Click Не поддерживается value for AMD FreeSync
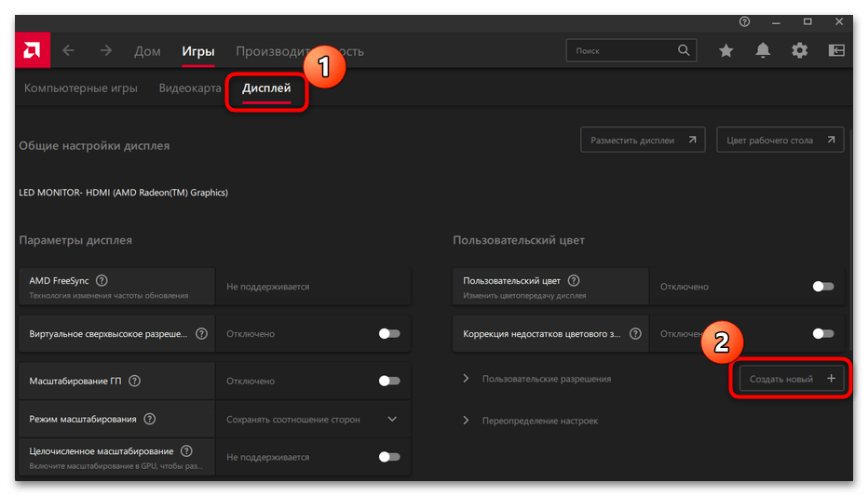This screenshot has width=868, height=496. (x=268, y=287)
